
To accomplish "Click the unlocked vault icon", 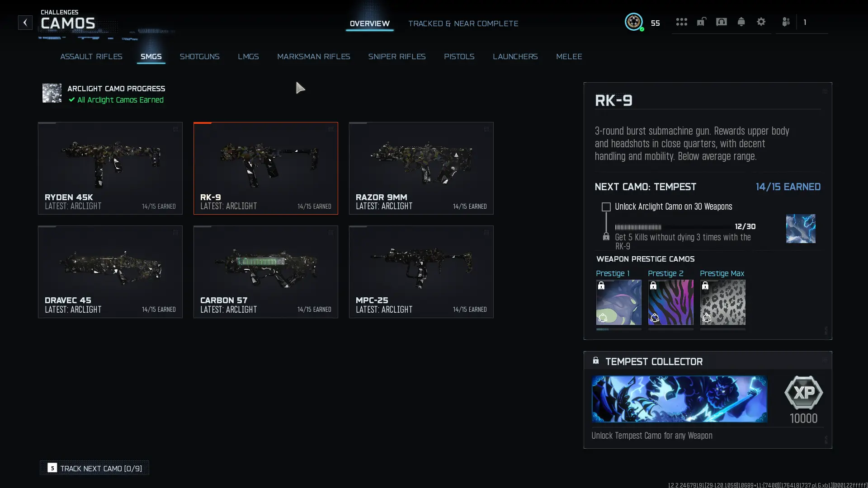I will pyautogui.click(x=701, y=21).
